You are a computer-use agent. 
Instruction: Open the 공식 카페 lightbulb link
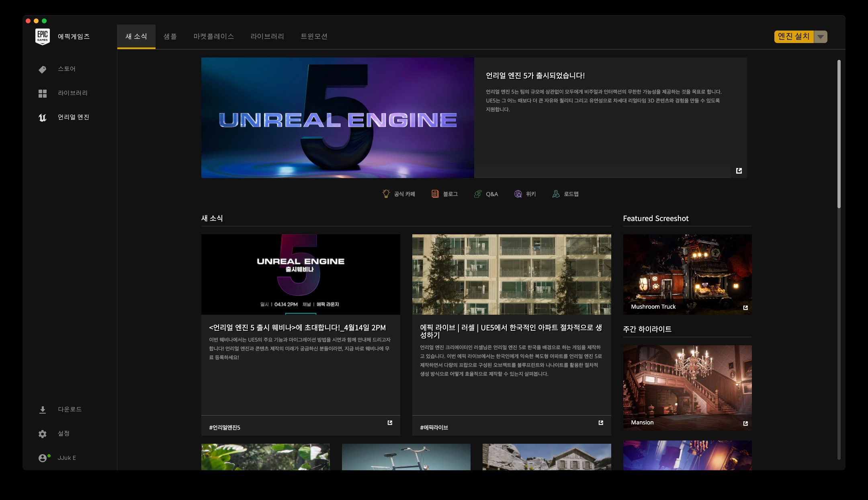[386, 194]
